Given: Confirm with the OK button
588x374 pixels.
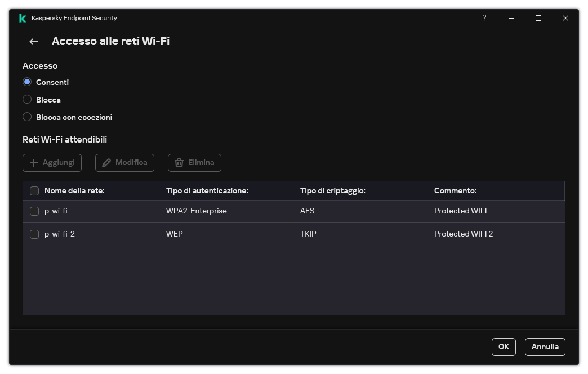Looking at the screenshot, I should click(x=504, y=347).
